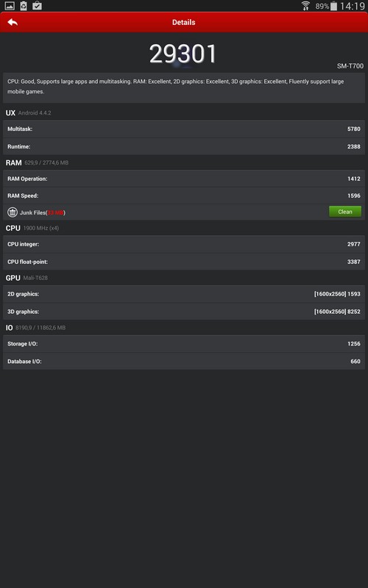Tap the 3D graphics score row
This screenshot has width=368, height=588.
pyautogui.click(x=184, y=312)
